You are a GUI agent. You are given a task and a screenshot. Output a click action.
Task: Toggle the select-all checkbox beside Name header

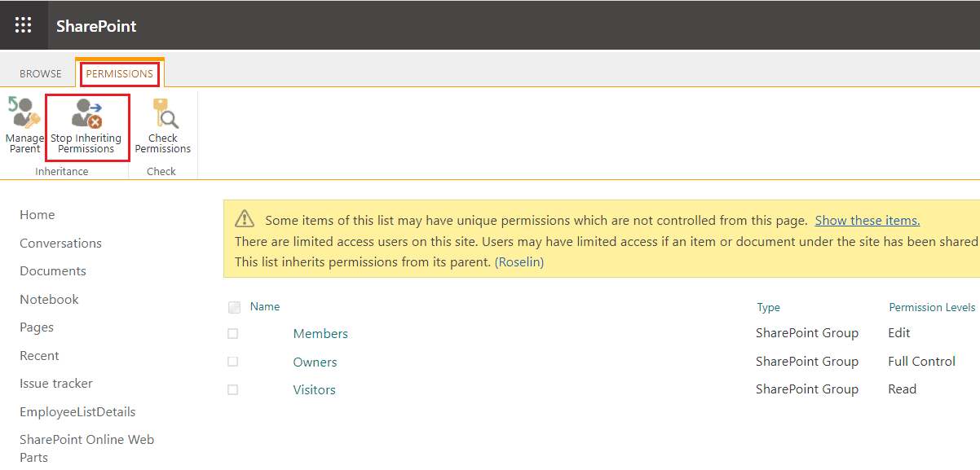pos(235,307)
